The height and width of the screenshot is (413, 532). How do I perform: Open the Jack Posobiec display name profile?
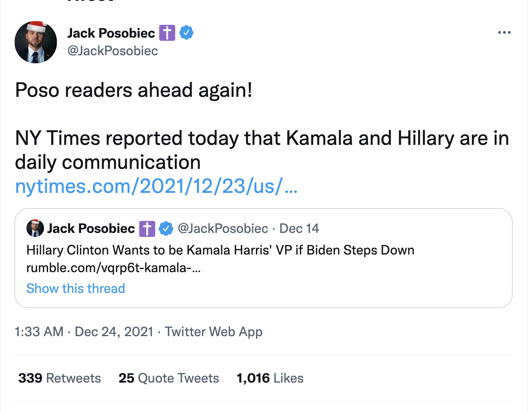(x=111, y=33)
